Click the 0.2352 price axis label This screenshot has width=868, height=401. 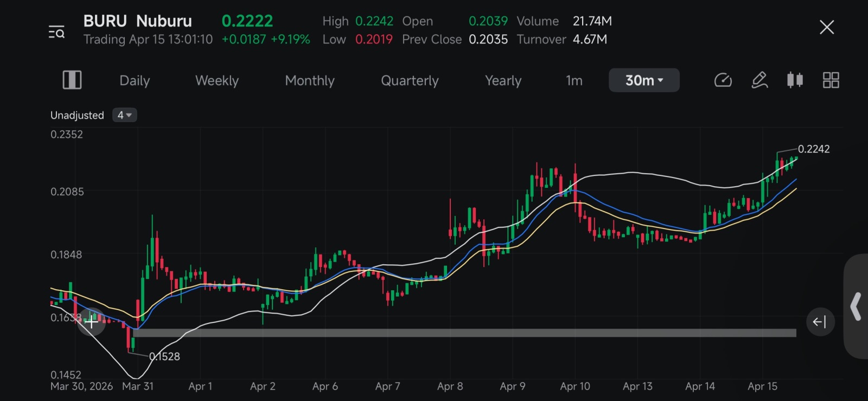click(67, 134)
